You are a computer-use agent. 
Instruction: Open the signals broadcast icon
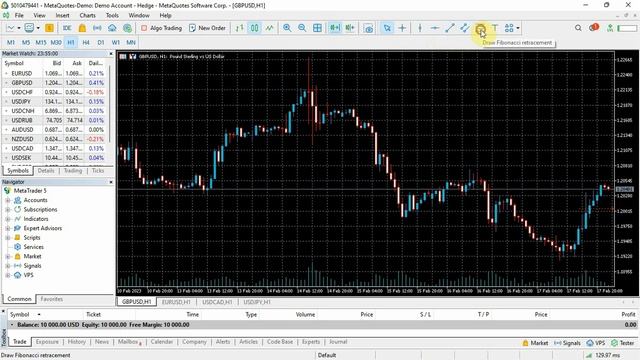pos(97,28)
